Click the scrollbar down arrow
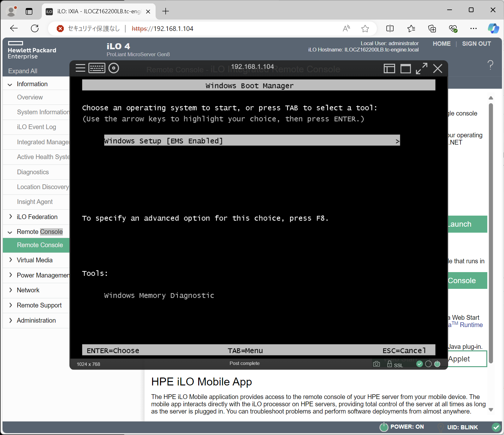 tap(491, 410)
